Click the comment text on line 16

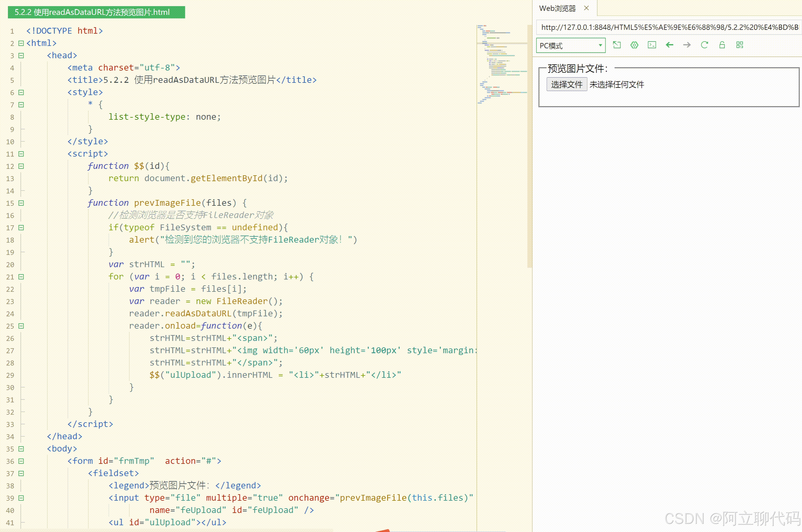[x=191, y=215]
